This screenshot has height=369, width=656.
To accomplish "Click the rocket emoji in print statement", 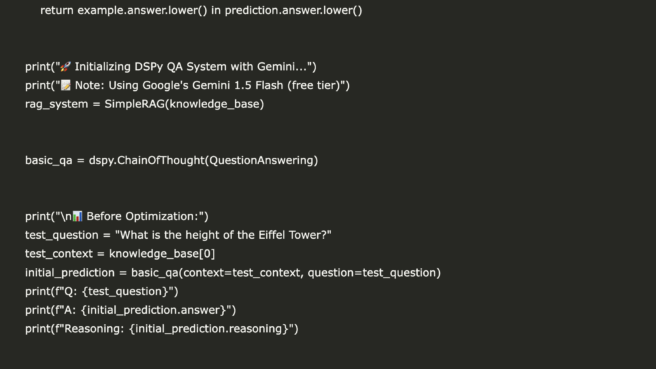I will [65, 67].
